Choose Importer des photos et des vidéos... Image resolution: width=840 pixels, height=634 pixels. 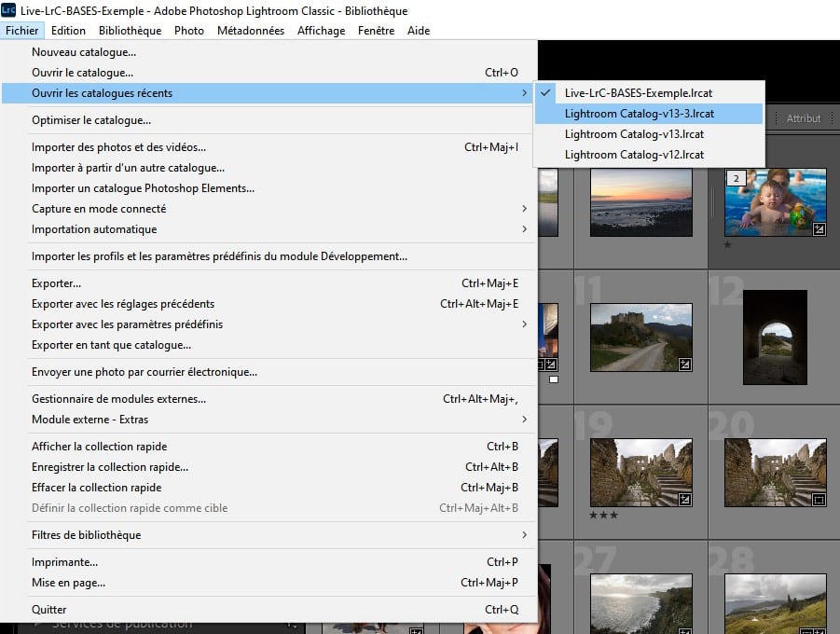point(269,147)
